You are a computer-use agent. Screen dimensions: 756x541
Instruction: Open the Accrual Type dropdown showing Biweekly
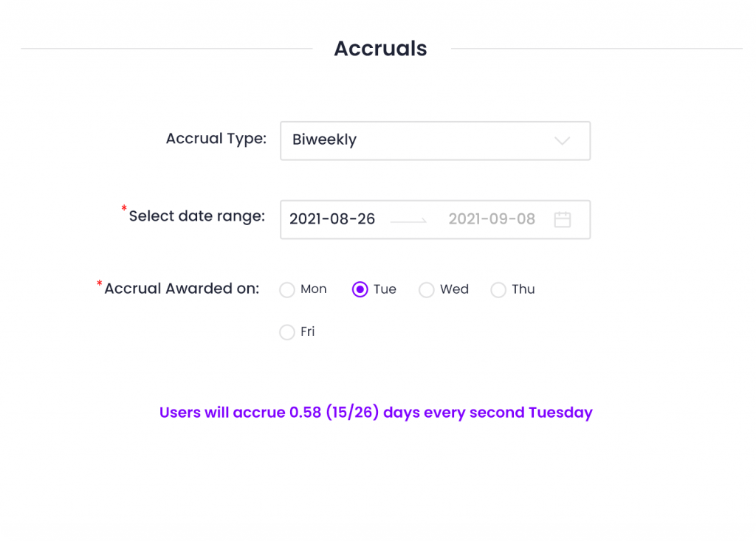pyautogui.click(x=435, y=140)
